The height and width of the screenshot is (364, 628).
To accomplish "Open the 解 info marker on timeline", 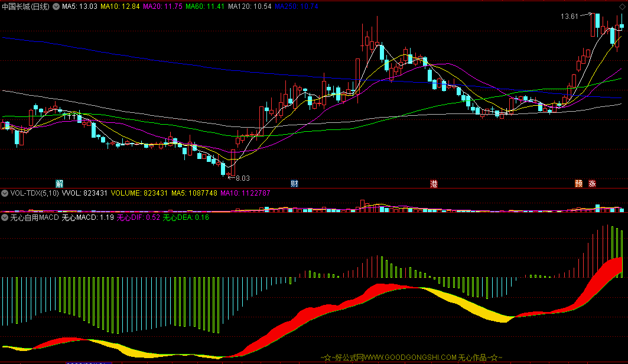I will 59,184.
